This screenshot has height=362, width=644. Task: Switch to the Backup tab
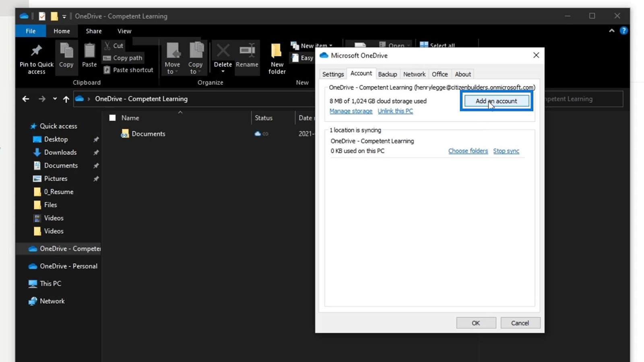[x=387, y=74]
